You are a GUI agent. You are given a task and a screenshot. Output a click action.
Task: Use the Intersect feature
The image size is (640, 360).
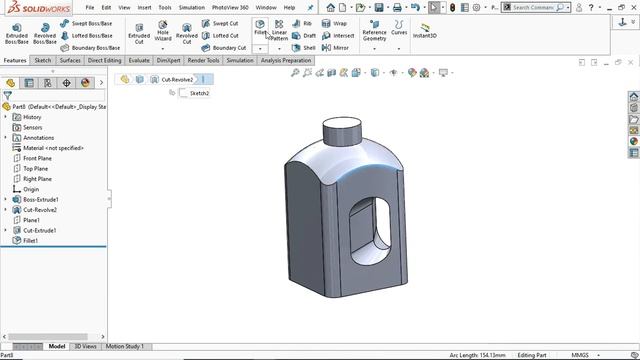click(x=338, y=36)
